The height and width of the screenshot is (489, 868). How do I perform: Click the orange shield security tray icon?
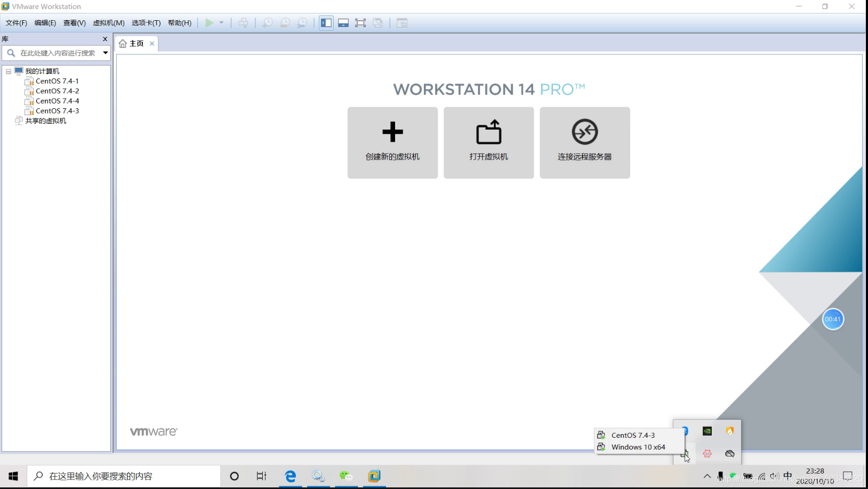point(730,431)
